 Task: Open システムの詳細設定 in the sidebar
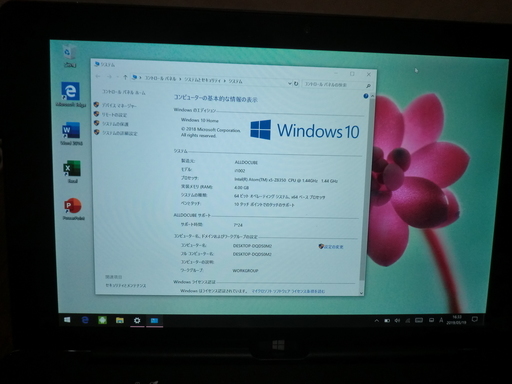click(x=119, y=133)
